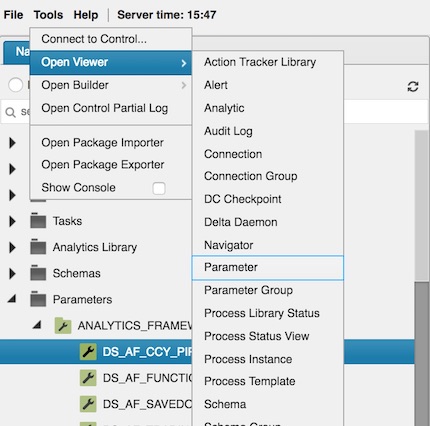Click the refresh icon in navigator
Image resolution: width=430 pixels, height=426 pixels.
tap(413, 87)
